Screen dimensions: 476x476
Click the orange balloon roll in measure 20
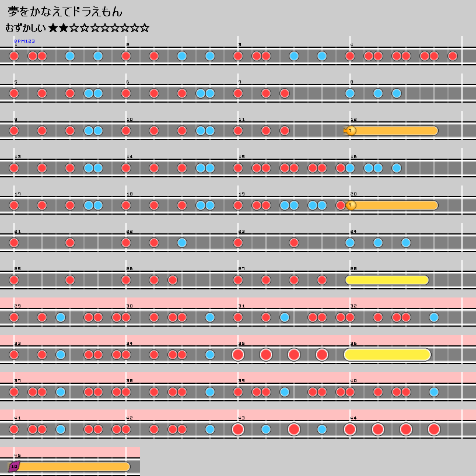coord(392,205)
